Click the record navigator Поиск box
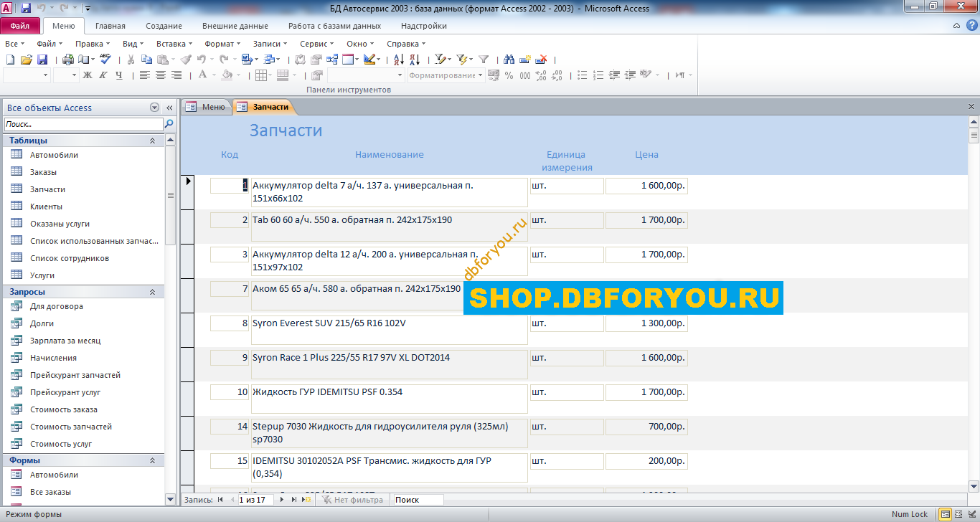 pos(418,500)
